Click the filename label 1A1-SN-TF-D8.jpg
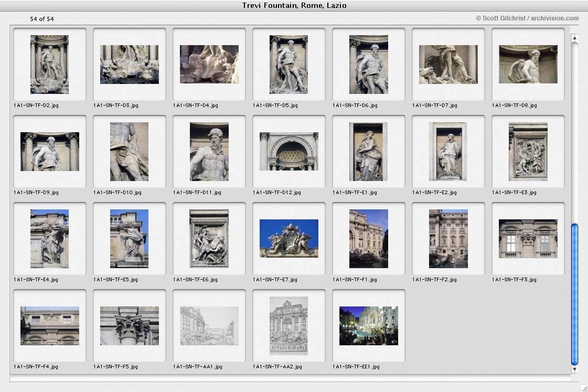This screenshot has height=392, width=588. [x=515, y=105]
